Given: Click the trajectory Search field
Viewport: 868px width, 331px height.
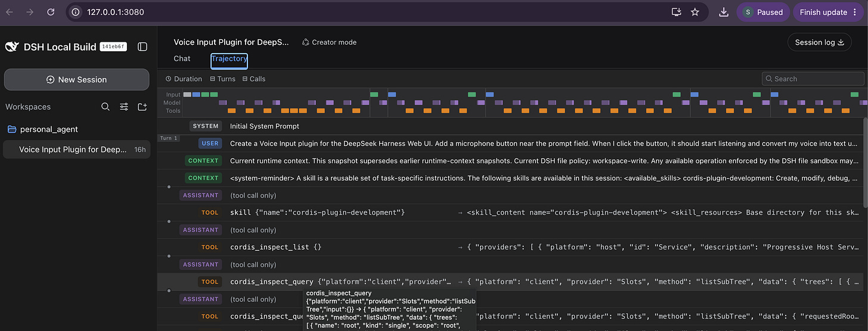Looking at the screenshot, I should pyautogui.click(x=813, y=79).
